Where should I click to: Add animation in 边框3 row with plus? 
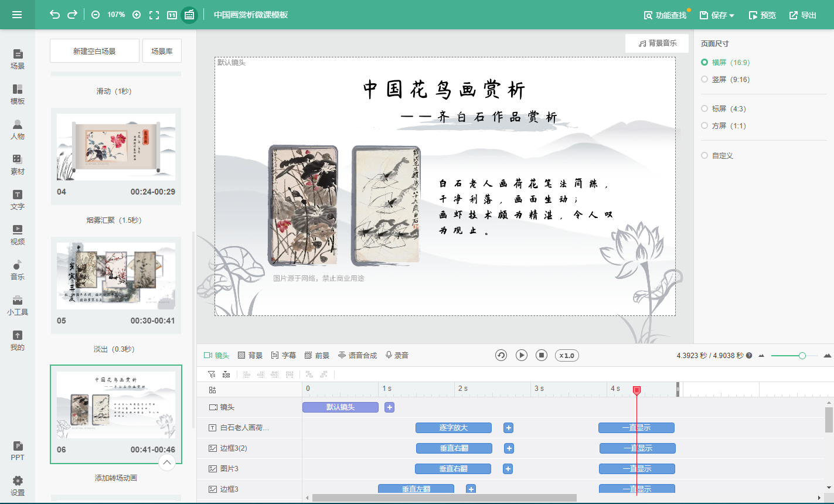click(471, 489)
